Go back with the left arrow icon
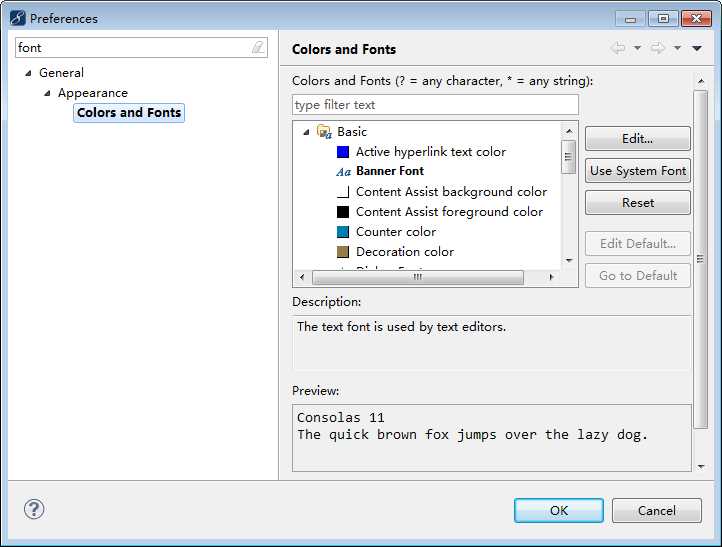 [618, 48]
